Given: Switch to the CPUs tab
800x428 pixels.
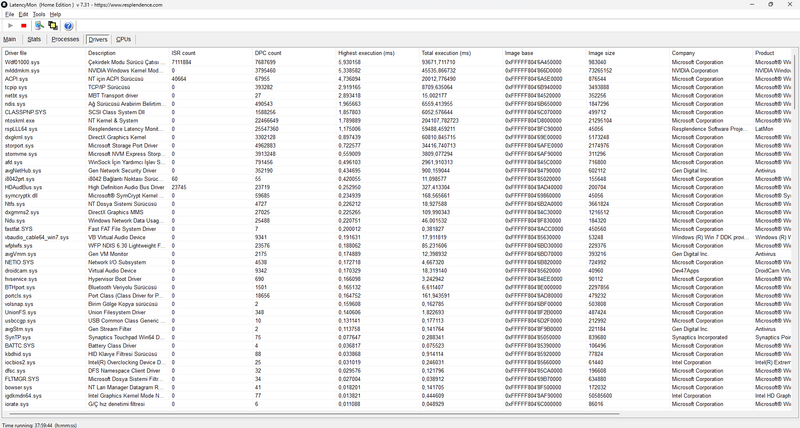Looking at the screenshot, I should (x=123, y=39).
